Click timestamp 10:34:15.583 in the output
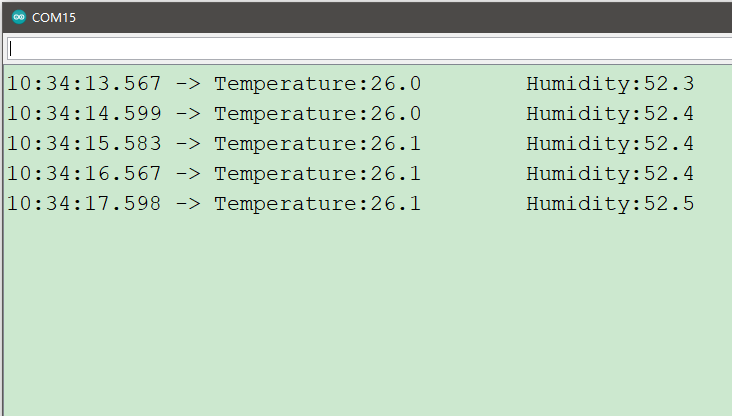 coord(84,144)
